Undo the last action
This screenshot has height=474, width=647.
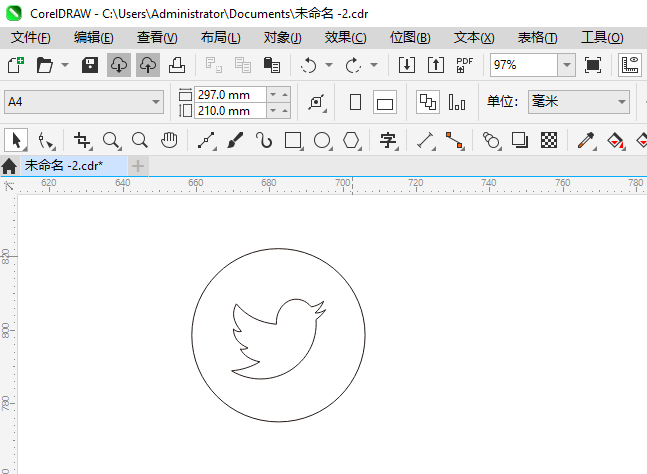(x=309, y=65)
